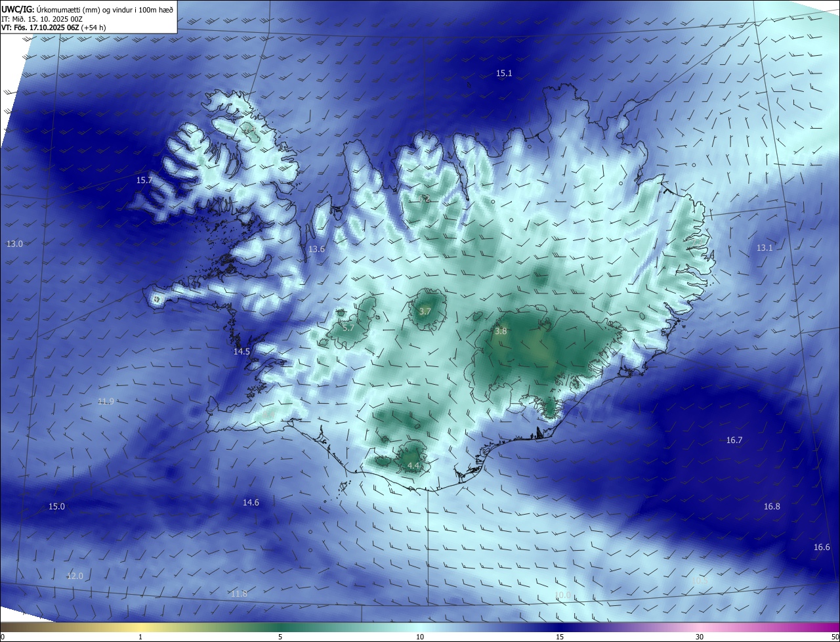Click the "3.8" value on the large glacier

[501, 332]
